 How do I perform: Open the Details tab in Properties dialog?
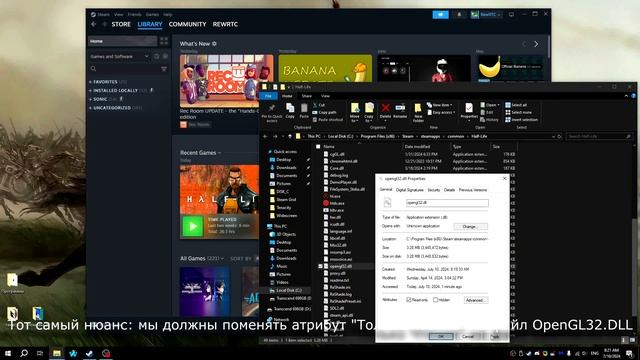449,190
